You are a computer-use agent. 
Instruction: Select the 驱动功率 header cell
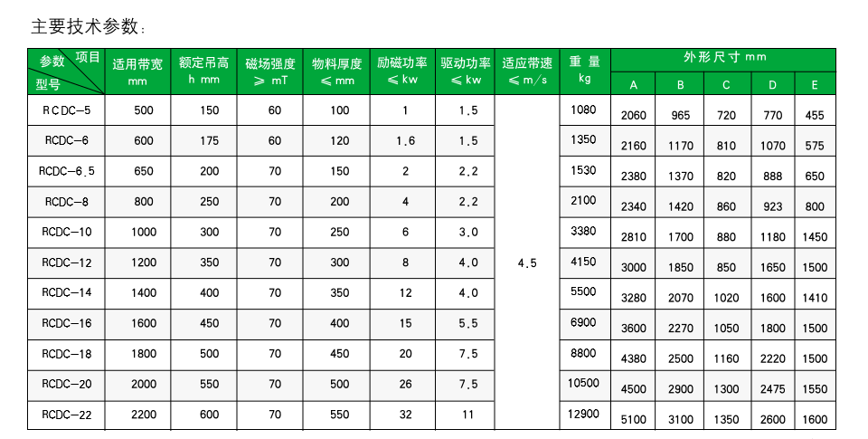(x=466, y=72)
